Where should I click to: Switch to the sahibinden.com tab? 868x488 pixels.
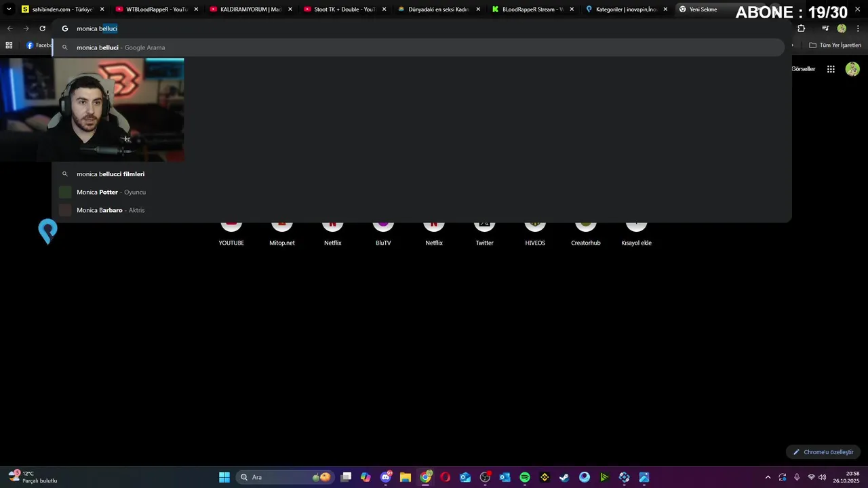(62, 9)
